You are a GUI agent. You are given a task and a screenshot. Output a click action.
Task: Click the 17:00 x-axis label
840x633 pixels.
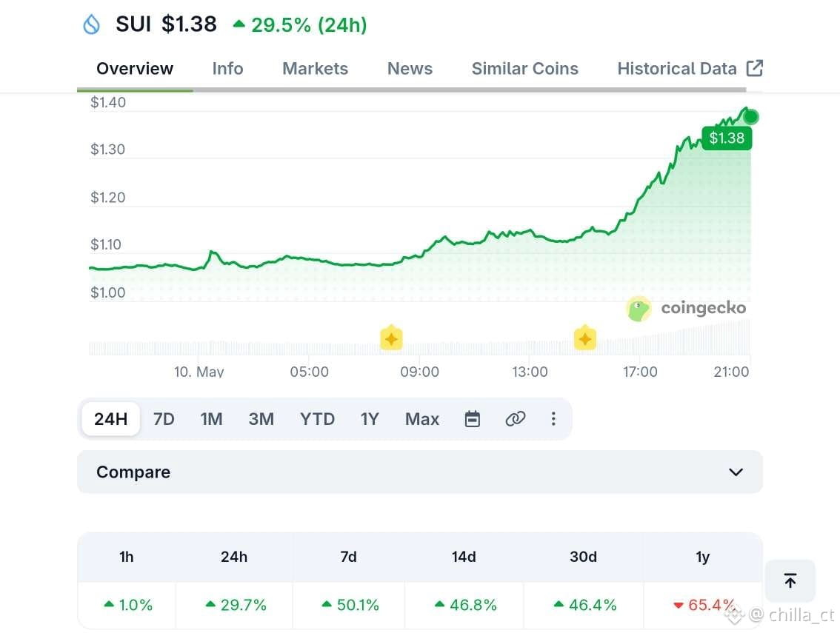coord(640,372)
